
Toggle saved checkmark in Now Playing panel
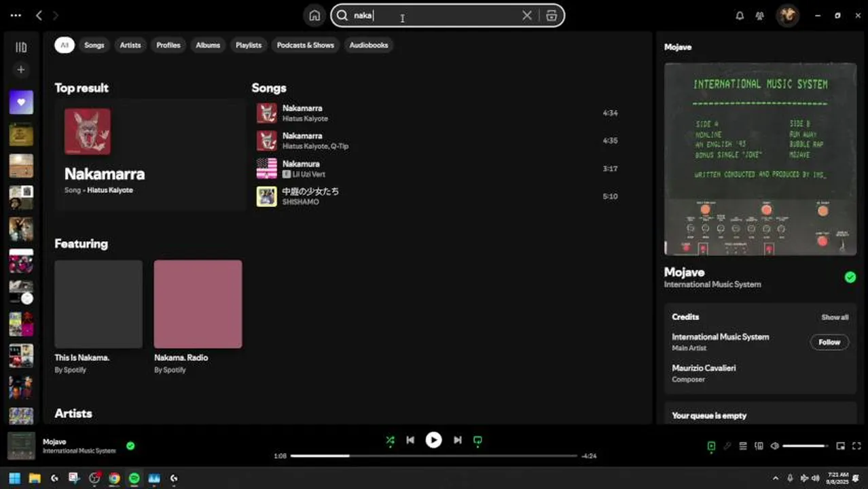point(850,277)
